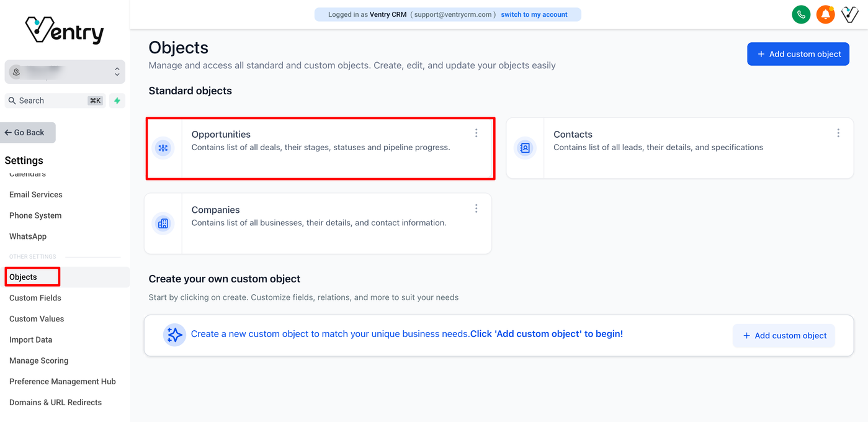Click the Companies building icon

163,223
